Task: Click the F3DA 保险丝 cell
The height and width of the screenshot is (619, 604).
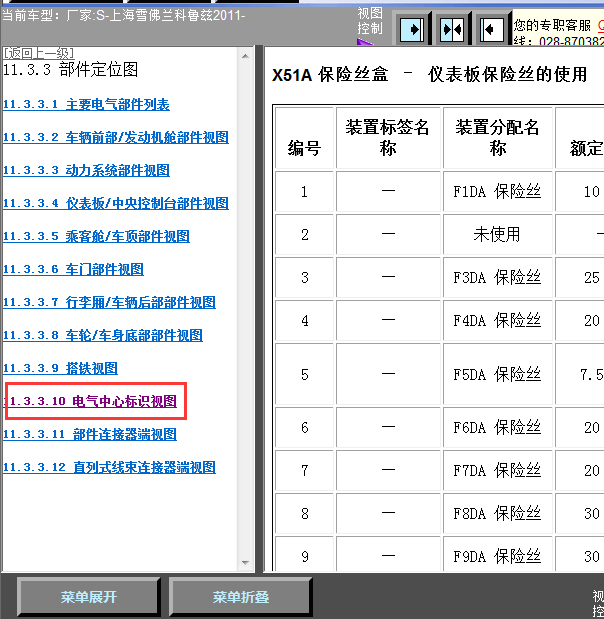Action: coord(497,278)
